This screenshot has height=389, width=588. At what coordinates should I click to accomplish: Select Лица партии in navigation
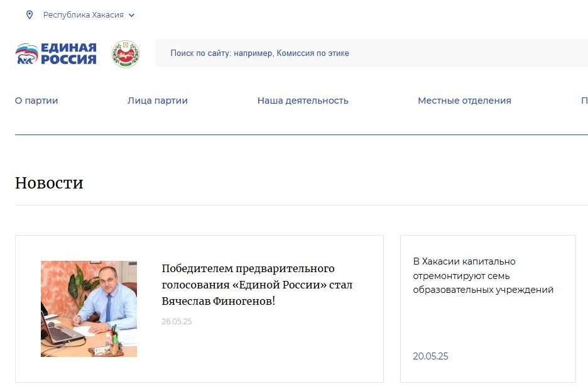[x=157, y=101]
